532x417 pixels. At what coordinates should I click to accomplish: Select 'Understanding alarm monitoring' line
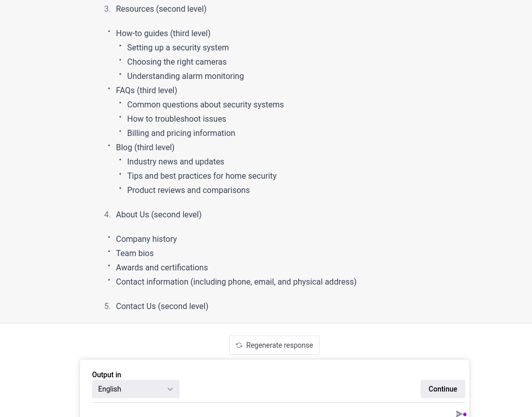tap(185, 76)
